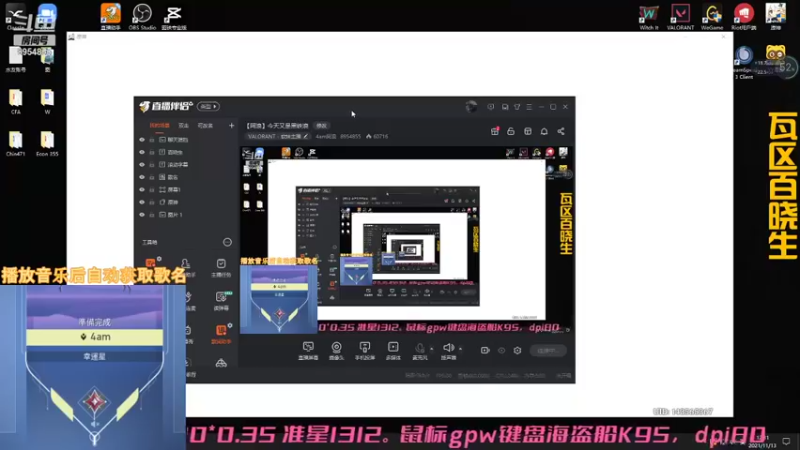Click the live stream button beside settings gear
The width and height of the screenshot is (800, 450).
(x=548, y=351)
